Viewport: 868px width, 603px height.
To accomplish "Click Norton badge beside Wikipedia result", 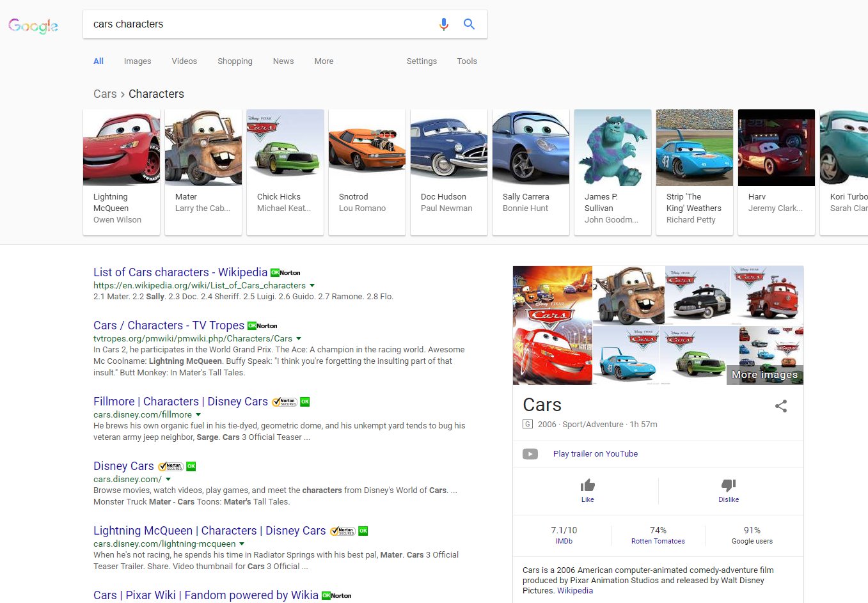I will pos(285,272).
